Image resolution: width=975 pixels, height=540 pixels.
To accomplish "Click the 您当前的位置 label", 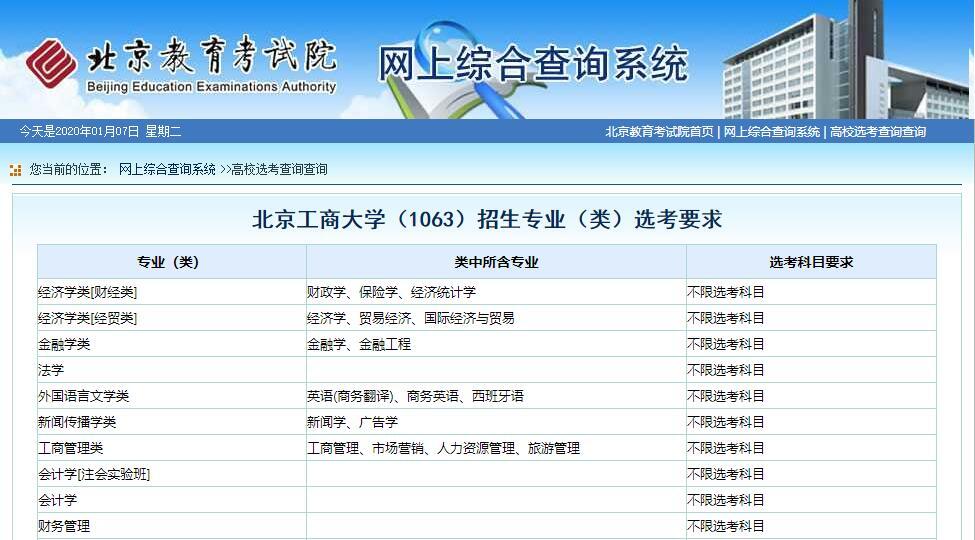I will [69, 169].
